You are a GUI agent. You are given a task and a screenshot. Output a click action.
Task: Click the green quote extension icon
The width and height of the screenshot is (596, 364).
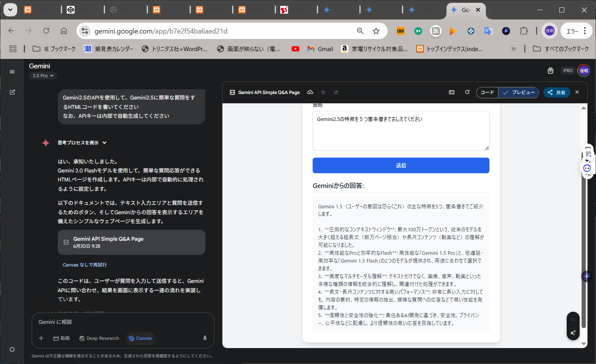click(418, 31)
